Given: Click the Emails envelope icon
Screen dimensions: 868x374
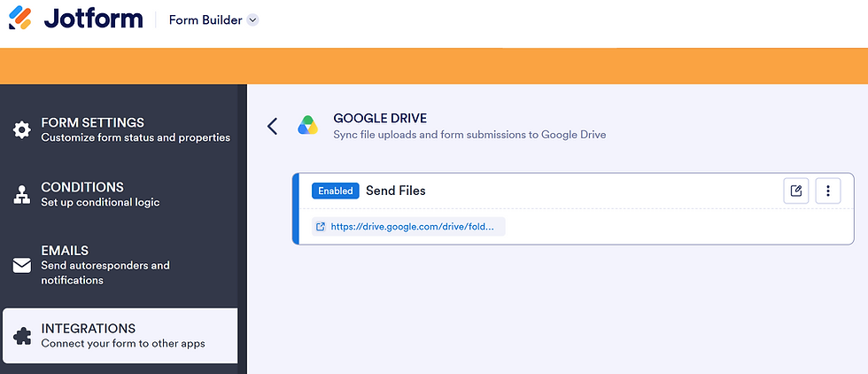Looking at the screenshot, I should coord(22,265).
